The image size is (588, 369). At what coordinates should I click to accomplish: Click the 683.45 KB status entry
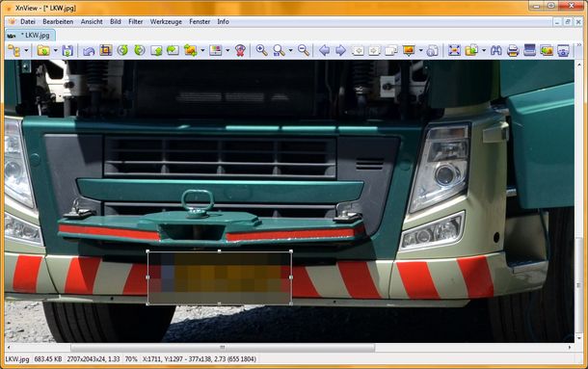48,359
